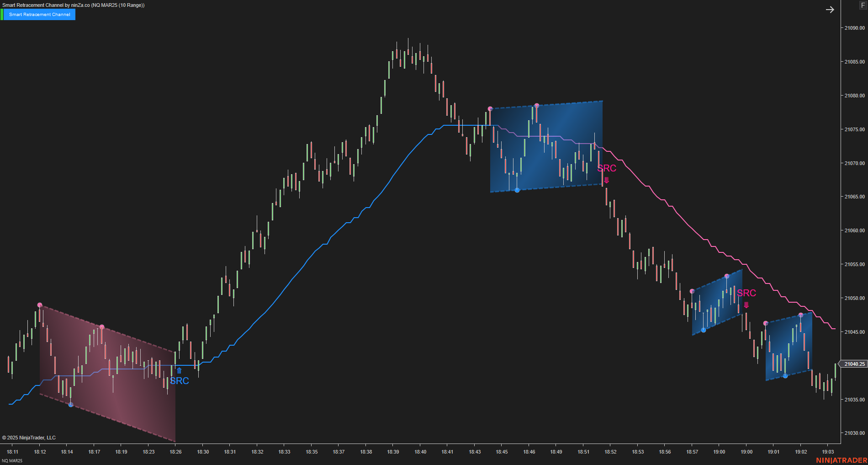The image size is (868, 465).
Task: Click the chart title Smart Retracement Channel by ninZa.co
Action: (73, 5)
